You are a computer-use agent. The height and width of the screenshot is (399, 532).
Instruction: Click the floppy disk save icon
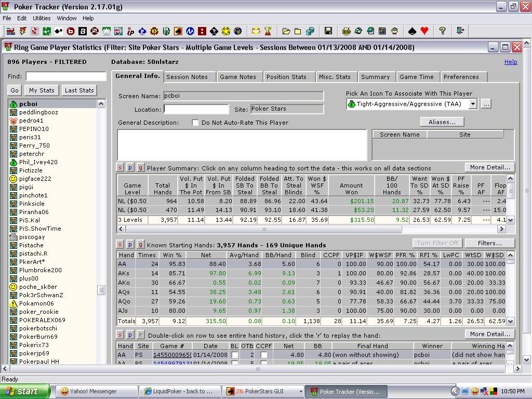tap(328, 31)
